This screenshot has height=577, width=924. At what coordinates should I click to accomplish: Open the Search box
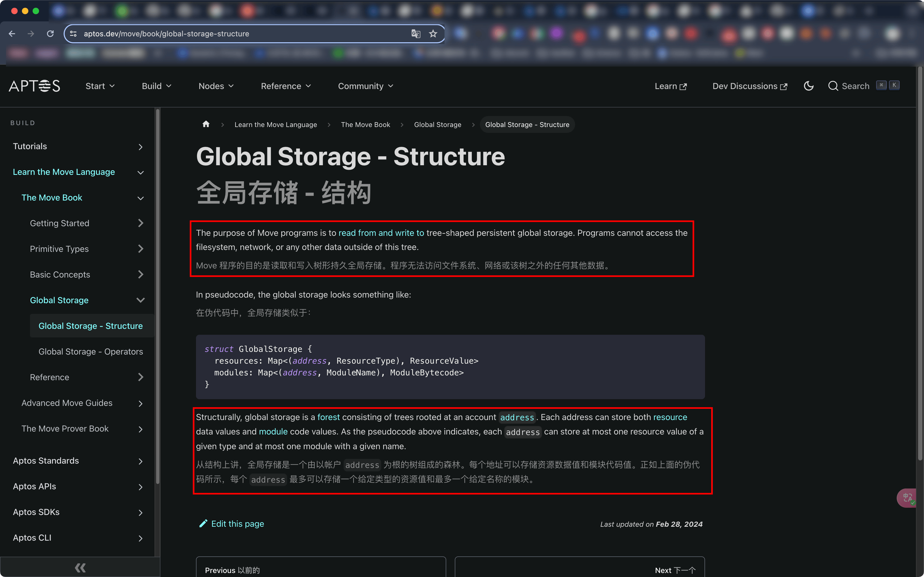[864, 86]
